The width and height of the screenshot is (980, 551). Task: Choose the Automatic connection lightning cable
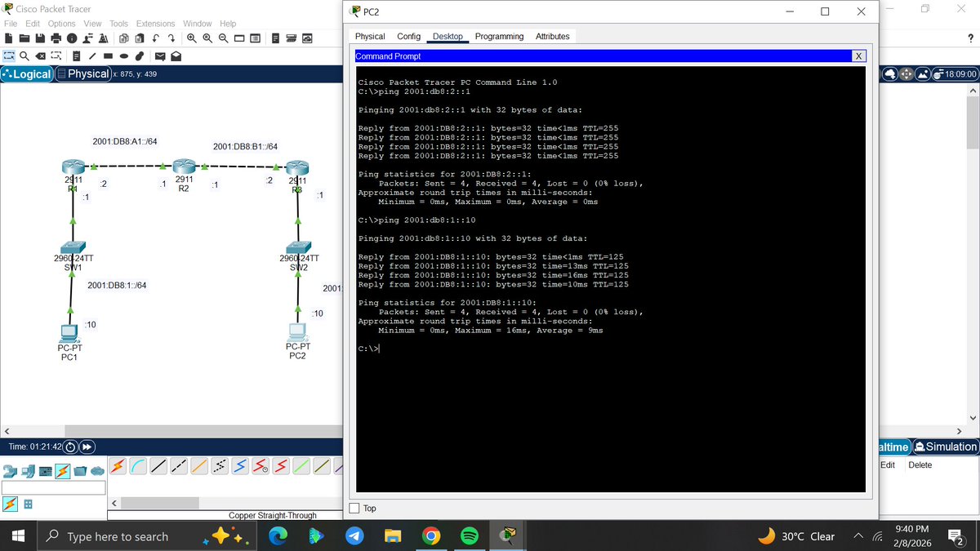[118, 466]
